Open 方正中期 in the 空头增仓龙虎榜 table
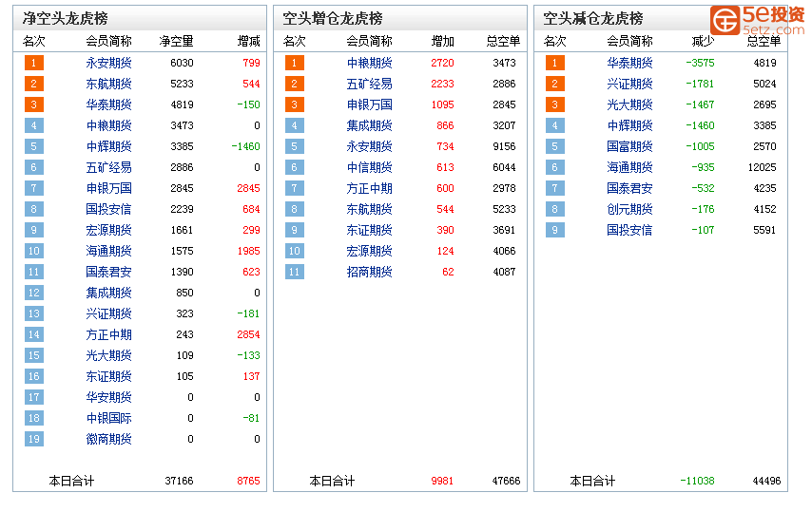This screenshot has width=812, height=512. (369, 188)
